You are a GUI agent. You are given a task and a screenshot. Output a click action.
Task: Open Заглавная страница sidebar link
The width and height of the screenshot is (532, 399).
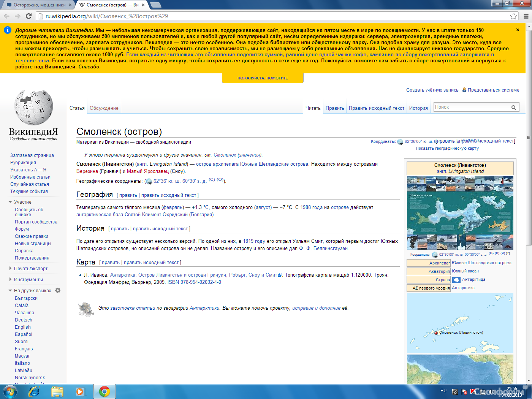click(x=32, y=155)
